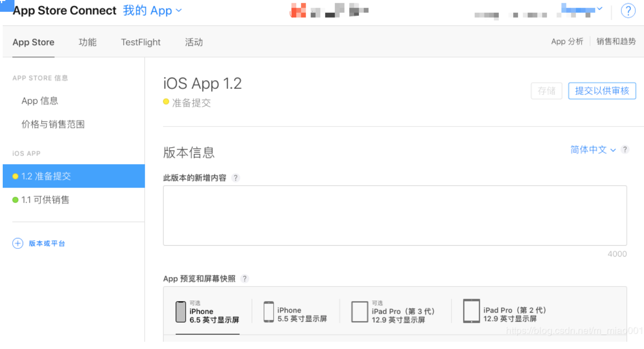Click help icon next to App 预览和屏幕快照

pos(245,279)
